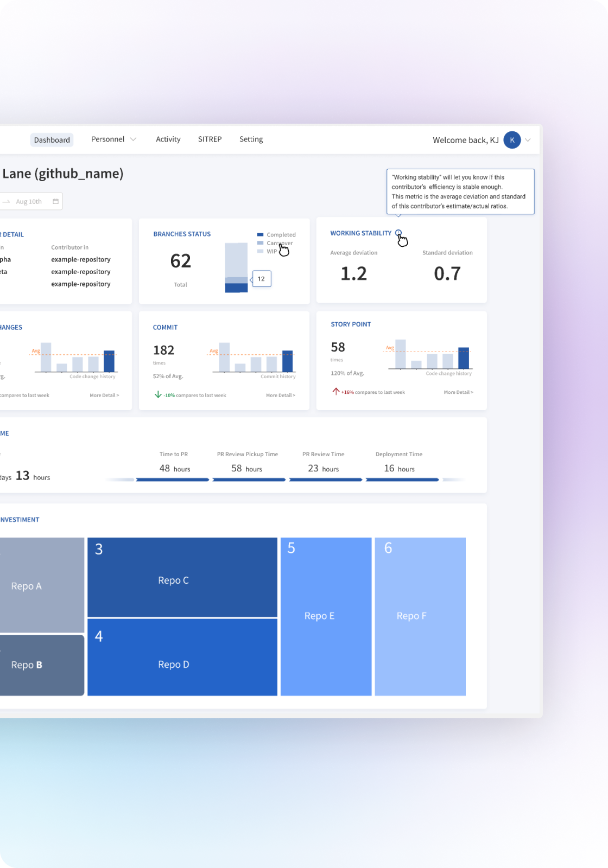Click the red up arrow in Story Point card
608x868 pixels.
pos(336,391)
